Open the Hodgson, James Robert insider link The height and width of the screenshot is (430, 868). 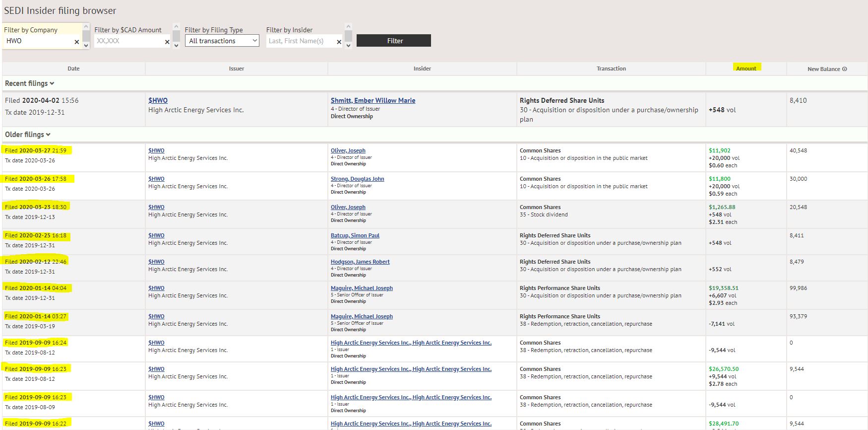pos(360,262)
